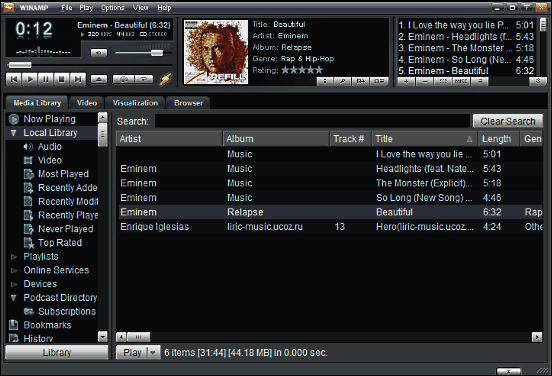Open the Never Played view
Screen dimensions: 552x376
click(65, 229)
